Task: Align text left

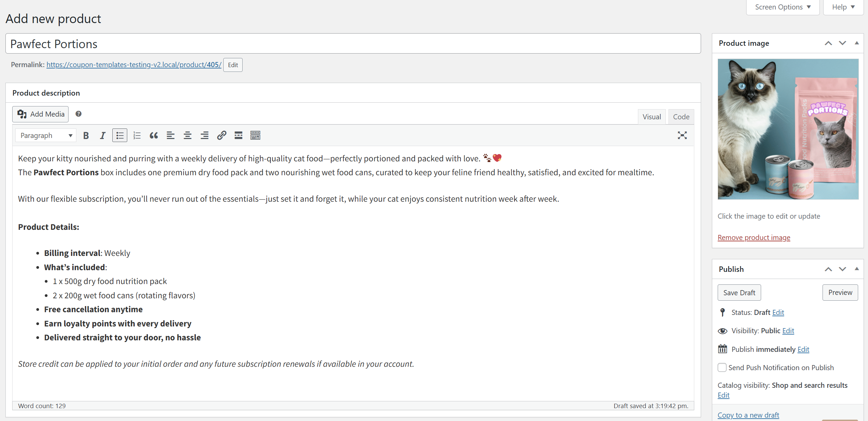Action: coord(171,136)
